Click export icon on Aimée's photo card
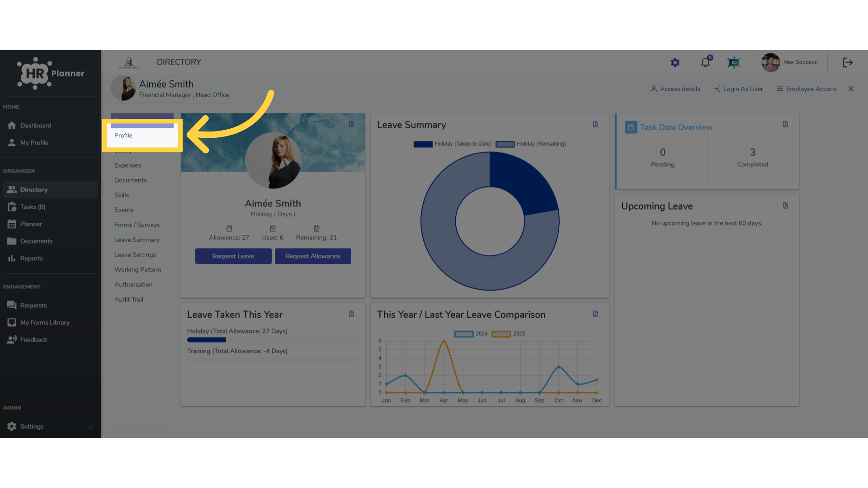The height and width of the screenshot is (488, 868). tap(351, 124)
